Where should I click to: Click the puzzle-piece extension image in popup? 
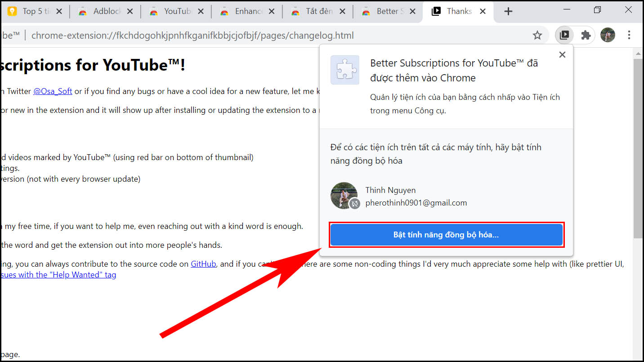click(345, 70)
